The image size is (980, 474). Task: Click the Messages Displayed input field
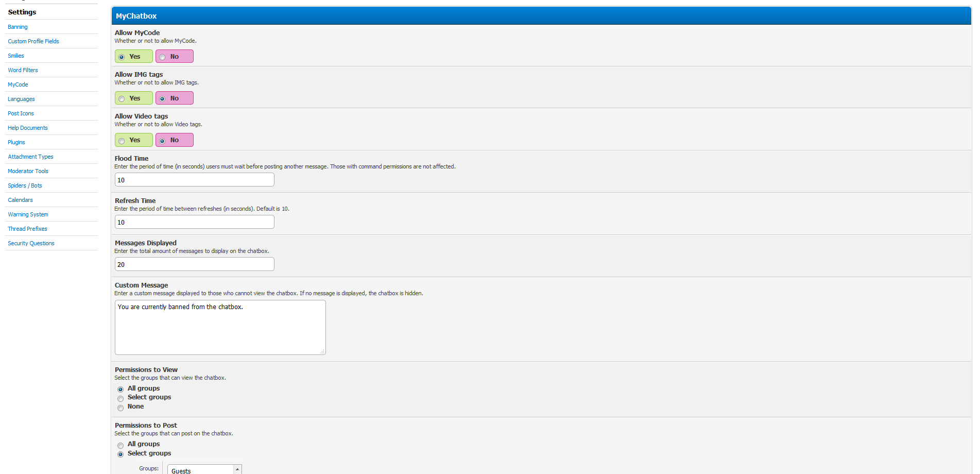pos(194,264)
